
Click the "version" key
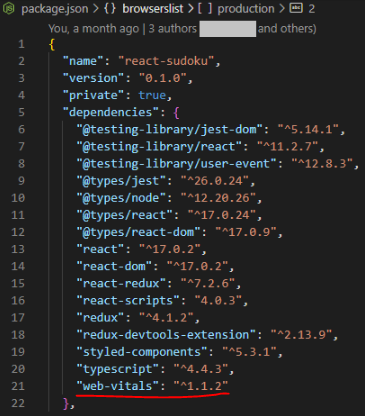[x=94, y=78]
